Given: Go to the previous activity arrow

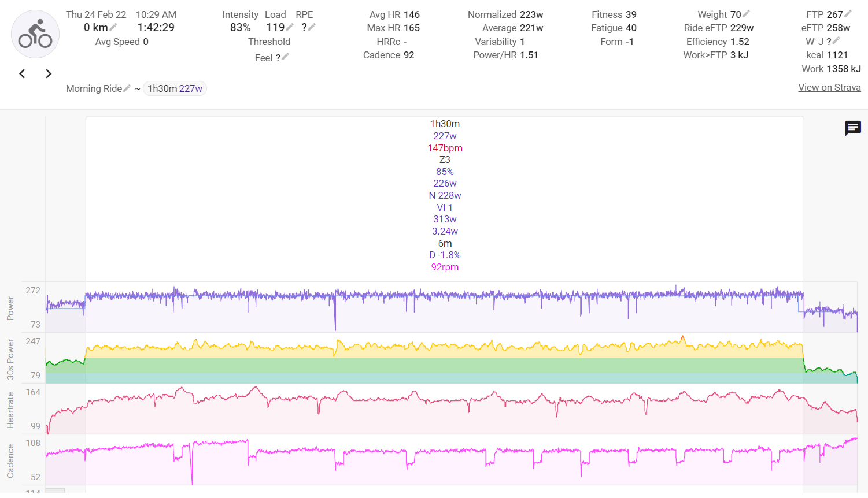Looking at the screenshot, I should tap(23, 73).
